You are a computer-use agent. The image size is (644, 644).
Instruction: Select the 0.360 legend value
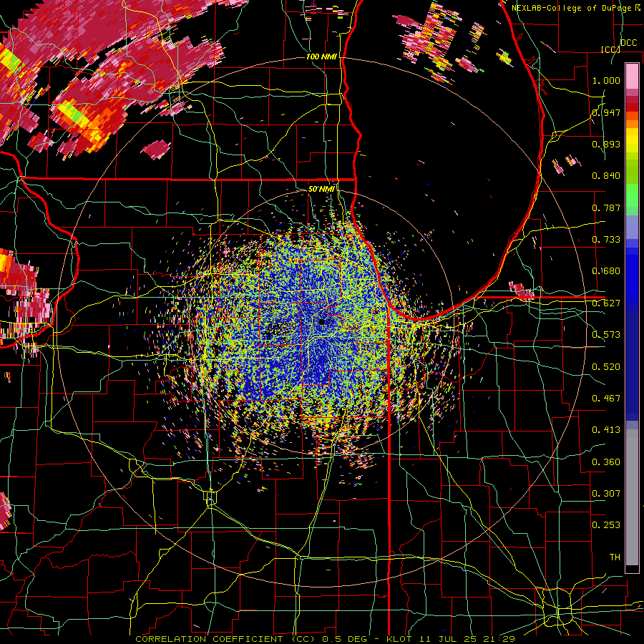coord(606,462)
